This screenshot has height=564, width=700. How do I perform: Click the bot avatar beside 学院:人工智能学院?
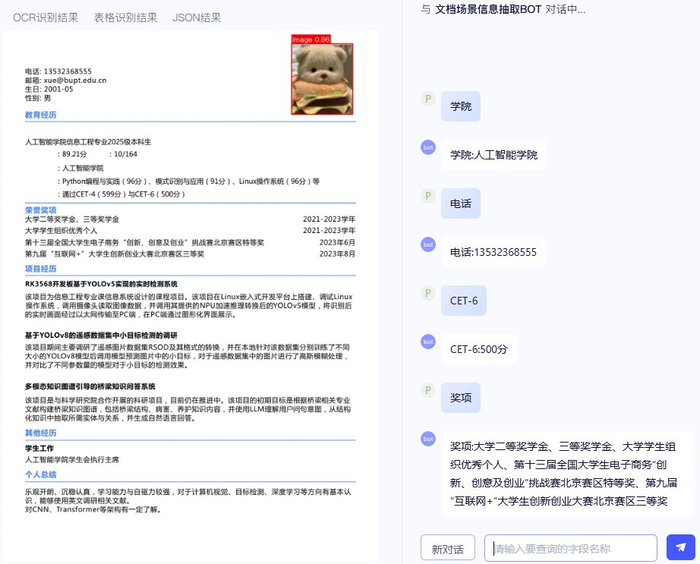point(428,147)
